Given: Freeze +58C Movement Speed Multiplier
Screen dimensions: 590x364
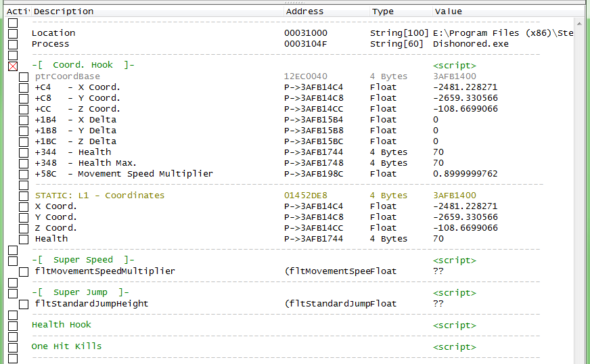Looking at the screenshot, I should pos(24,175).
